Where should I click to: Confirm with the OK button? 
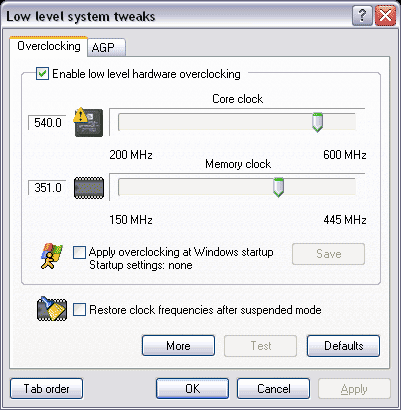(192, 389)
